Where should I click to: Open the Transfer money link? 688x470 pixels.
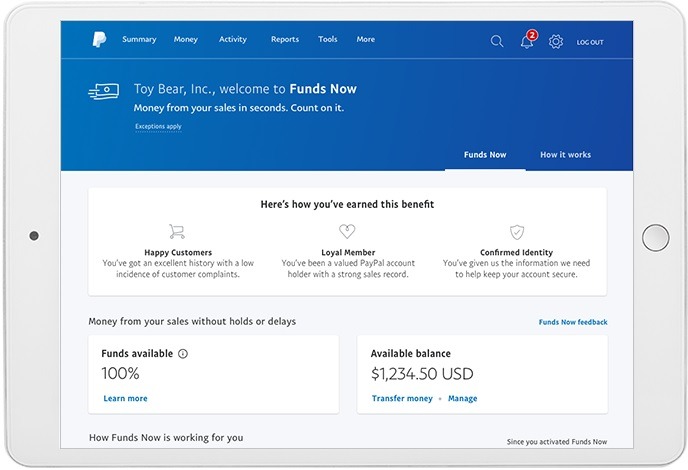tap(402, 398)
